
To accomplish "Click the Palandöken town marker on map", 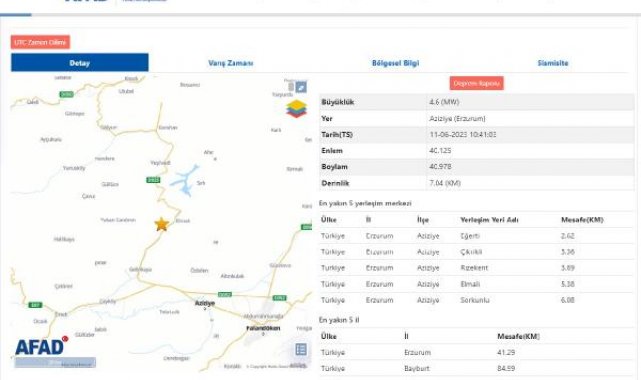I will coord(263,334).
